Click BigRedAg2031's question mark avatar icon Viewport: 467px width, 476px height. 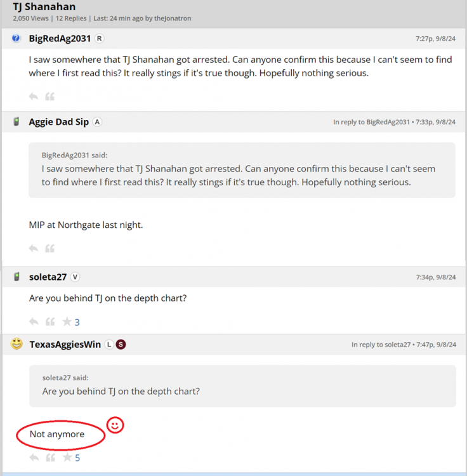[16, 39]
